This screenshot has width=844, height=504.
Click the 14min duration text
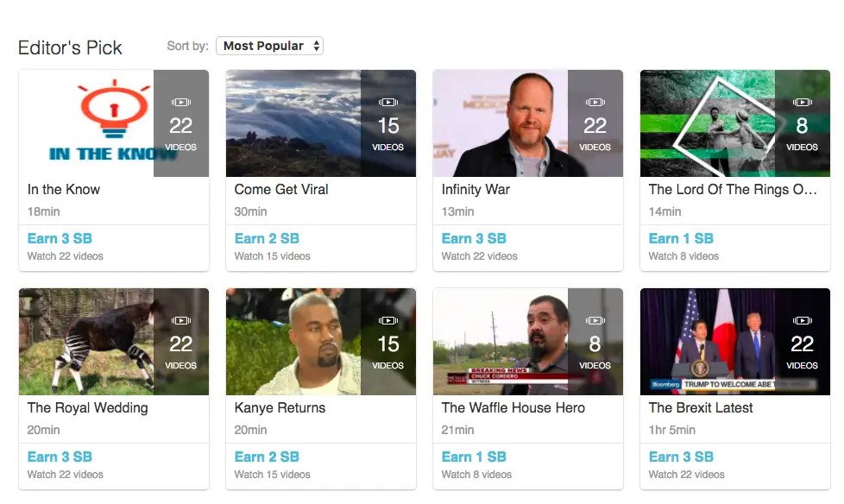[x=664, y=211]
